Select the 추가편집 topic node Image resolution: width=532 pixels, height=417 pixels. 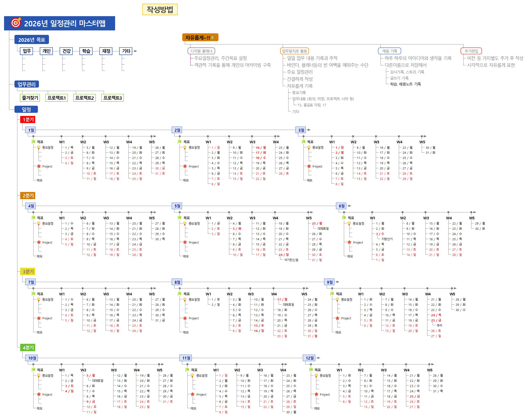pyautogui.click(x=471, y=51)
